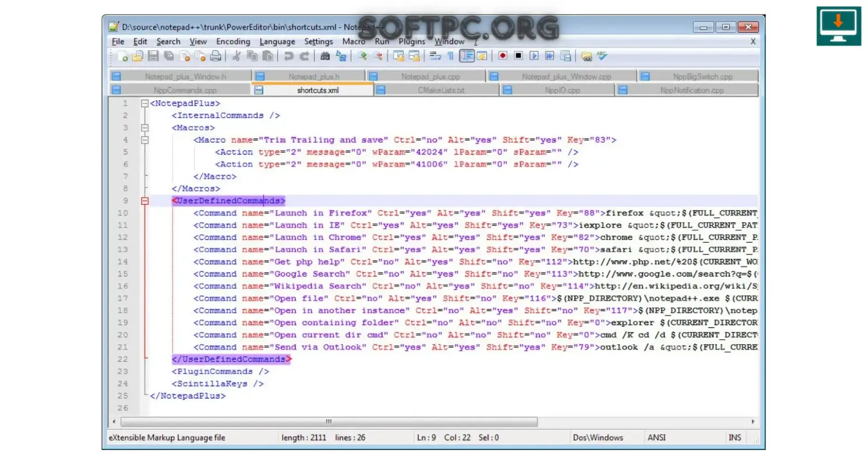Click the stop recording square icon
868x465 pixels.
pos(519,55)
